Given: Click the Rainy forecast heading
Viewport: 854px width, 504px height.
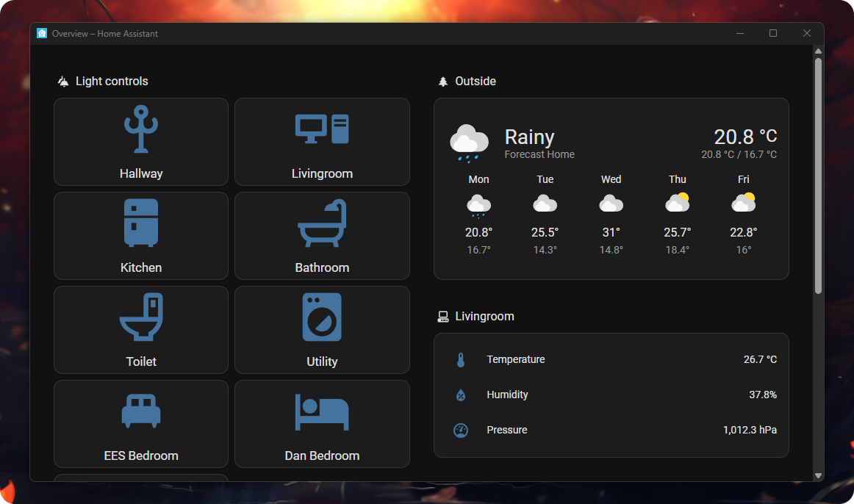Looking at the screenshot, I should point(529,137).
